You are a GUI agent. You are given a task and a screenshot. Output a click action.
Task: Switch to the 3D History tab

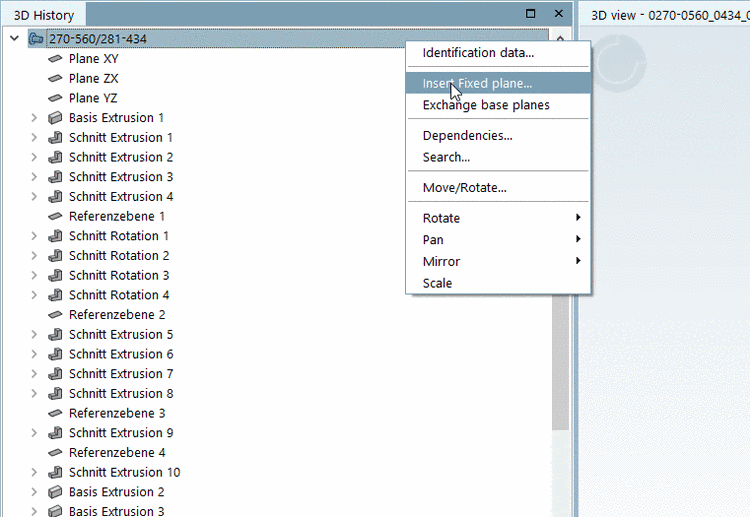point(44,15)
